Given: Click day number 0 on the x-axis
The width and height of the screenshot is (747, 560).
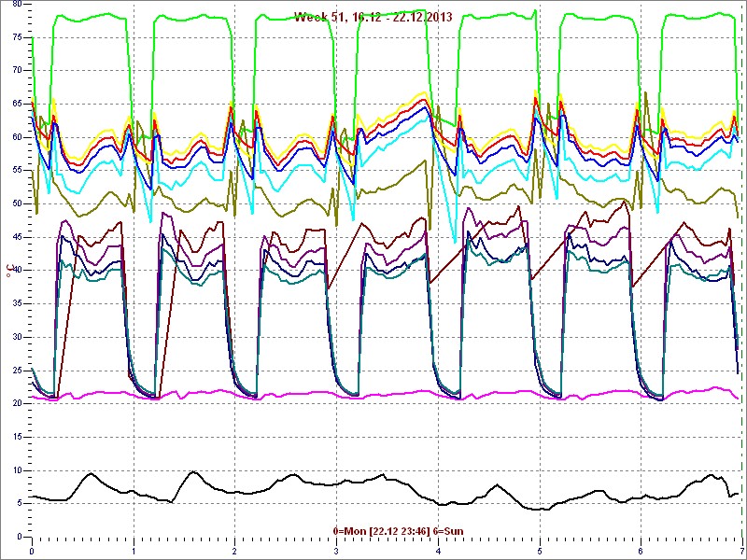Looking at the screenshot, I should pyautogui.click(x=32, y=552).
